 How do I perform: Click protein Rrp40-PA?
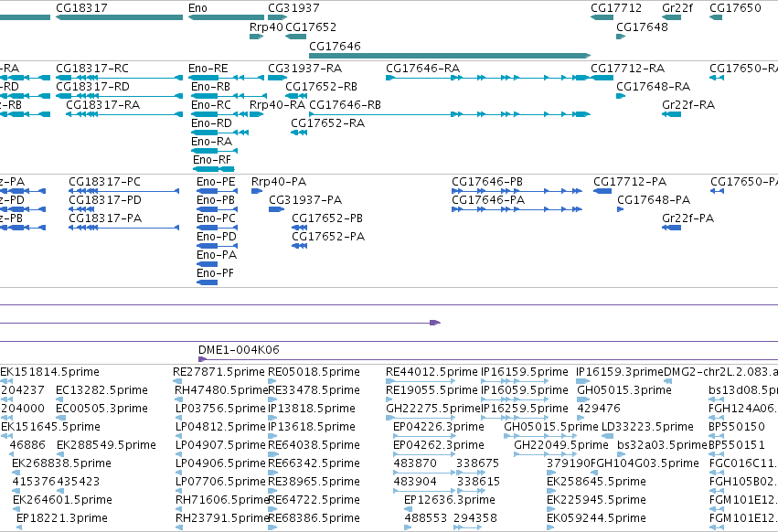click(279, 182)
